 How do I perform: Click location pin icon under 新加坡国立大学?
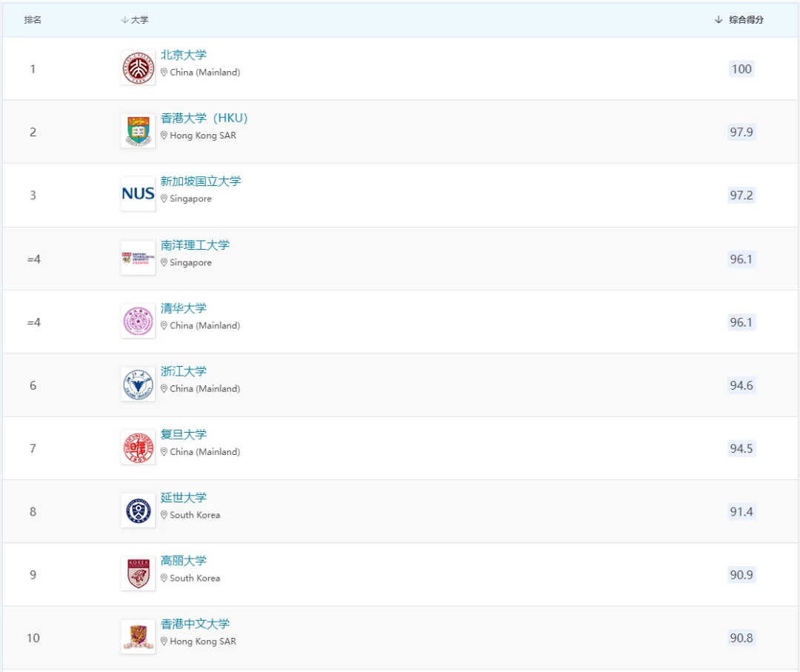point(164,199)
